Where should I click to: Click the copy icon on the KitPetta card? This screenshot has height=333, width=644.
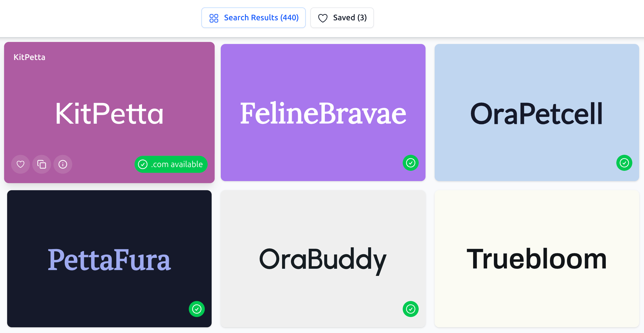42,164
